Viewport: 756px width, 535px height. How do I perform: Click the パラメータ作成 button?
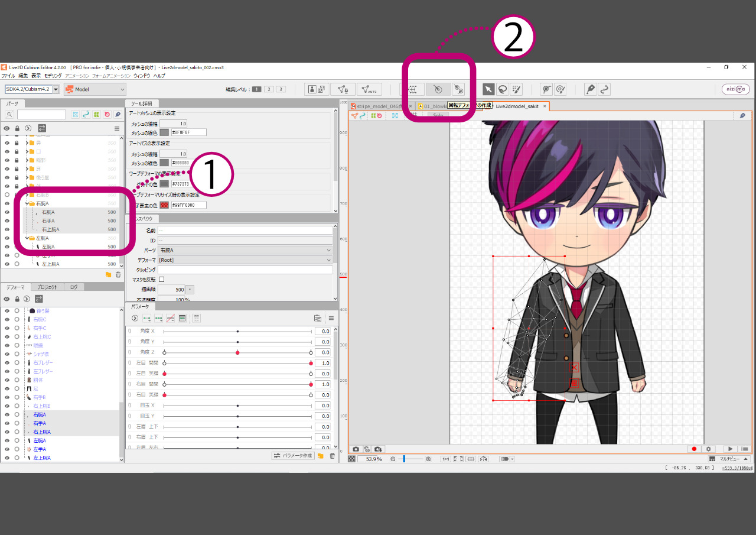pos(293,456)
